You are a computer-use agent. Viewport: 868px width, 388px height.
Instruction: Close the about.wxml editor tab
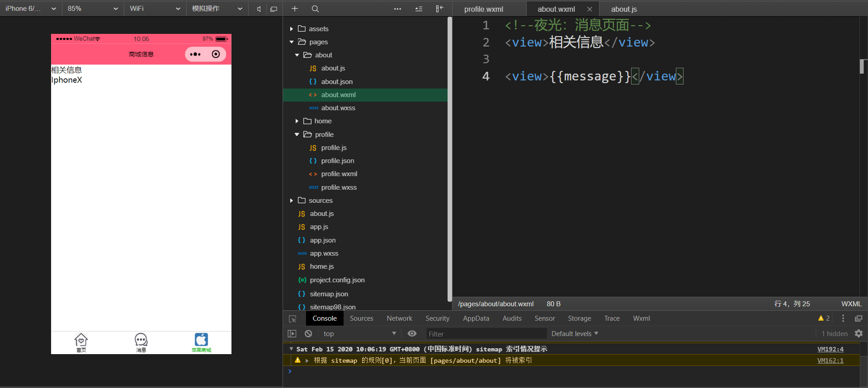[590, 9]
